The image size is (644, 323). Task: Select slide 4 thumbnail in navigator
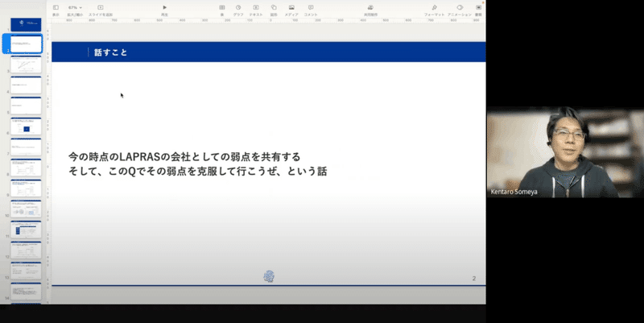click(x=26, y=85)
